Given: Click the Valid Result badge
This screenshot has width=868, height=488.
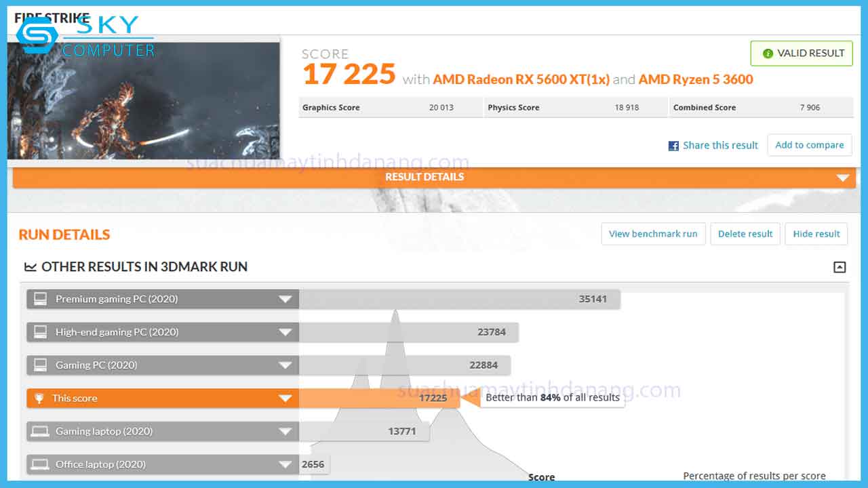Looking at the screenshot, I should click(x=802, y=54).
